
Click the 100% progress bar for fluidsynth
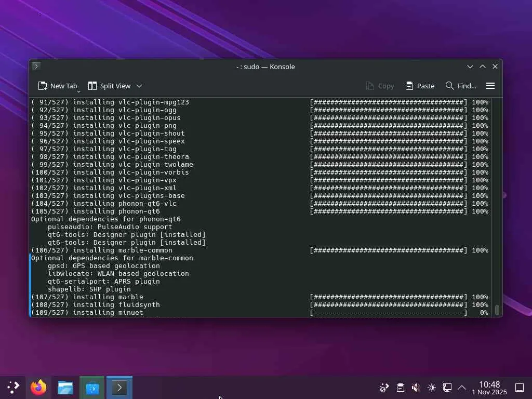coord(389,305)
